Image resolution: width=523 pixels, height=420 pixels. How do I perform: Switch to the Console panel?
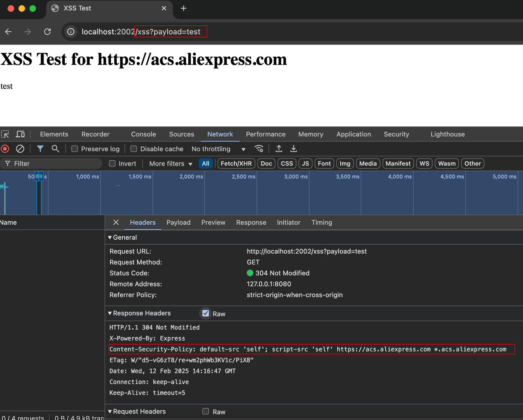[143, 134]
